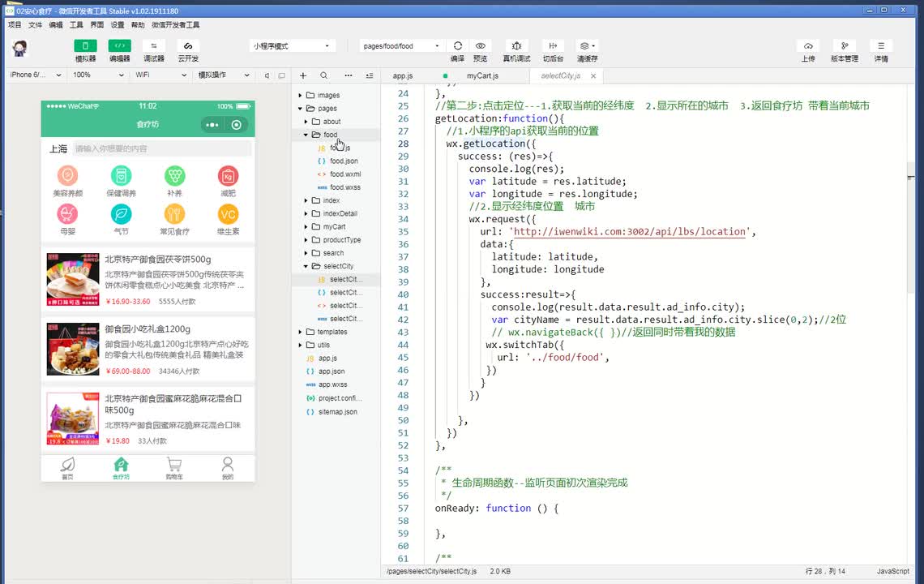Click the simulator search input field
This screenshot has width=924, height=584.
coord(160,149)
